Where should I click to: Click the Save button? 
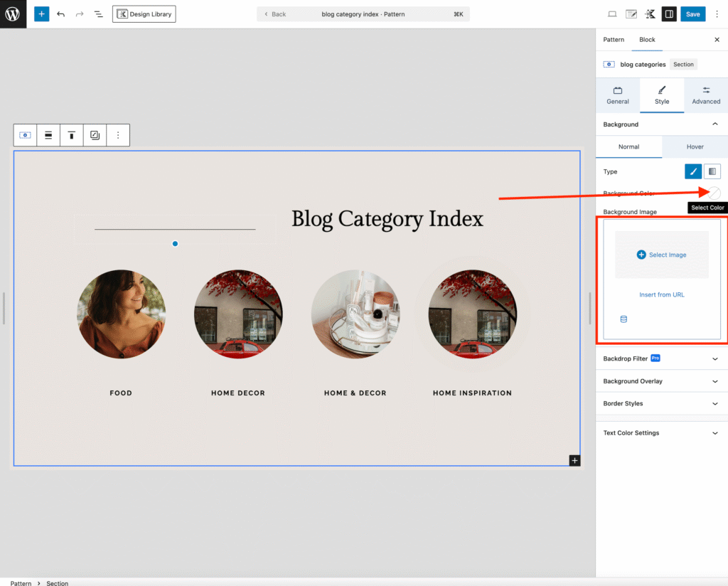click(692, 14)
